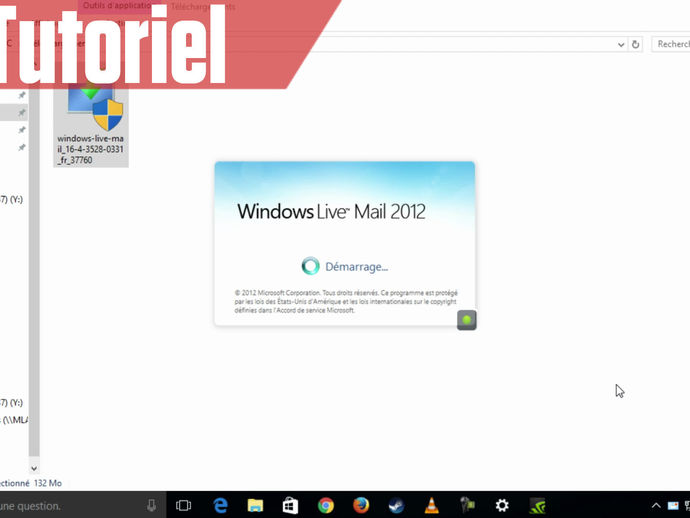Open the Settings gear on the taskbar
This screenshot has width=690, height=518.
pos(502,505)
